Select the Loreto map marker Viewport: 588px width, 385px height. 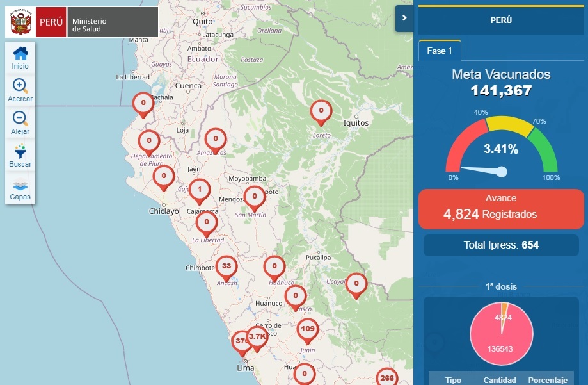321,113
